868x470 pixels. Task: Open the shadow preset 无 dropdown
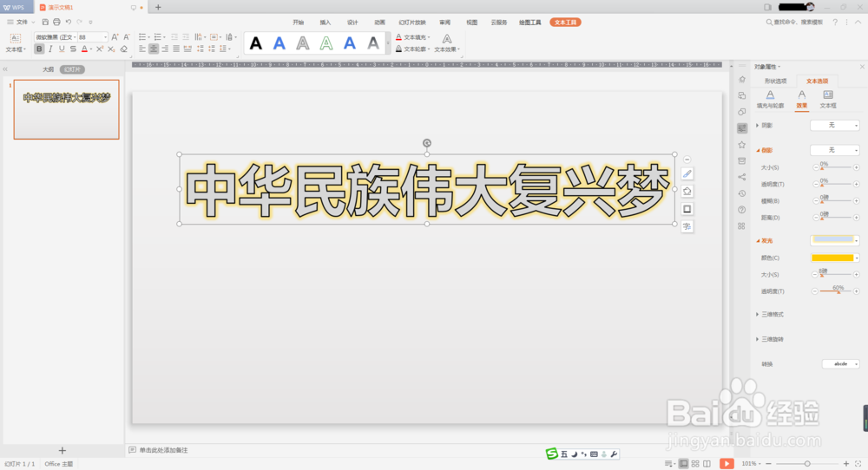coord(835,126)
